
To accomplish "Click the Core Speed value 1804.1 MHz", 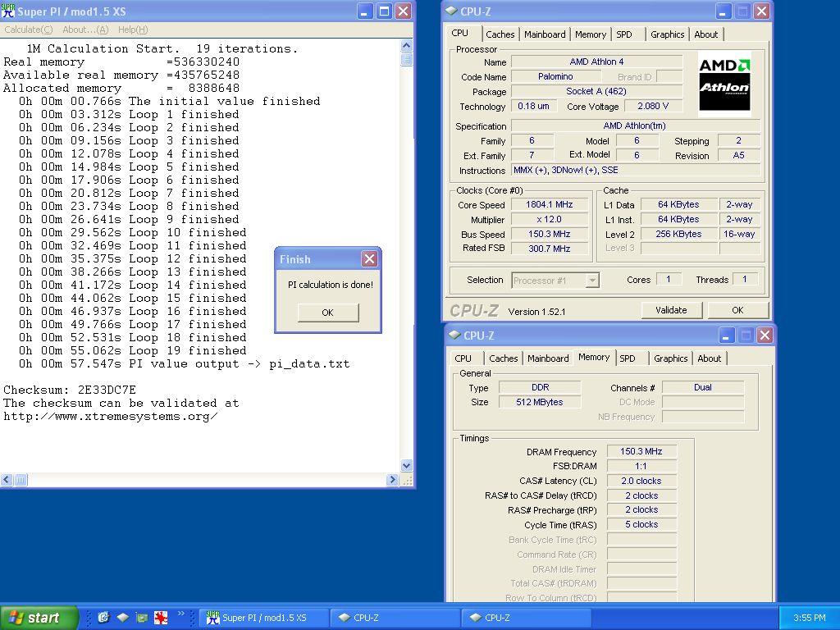I will (549, 204).
